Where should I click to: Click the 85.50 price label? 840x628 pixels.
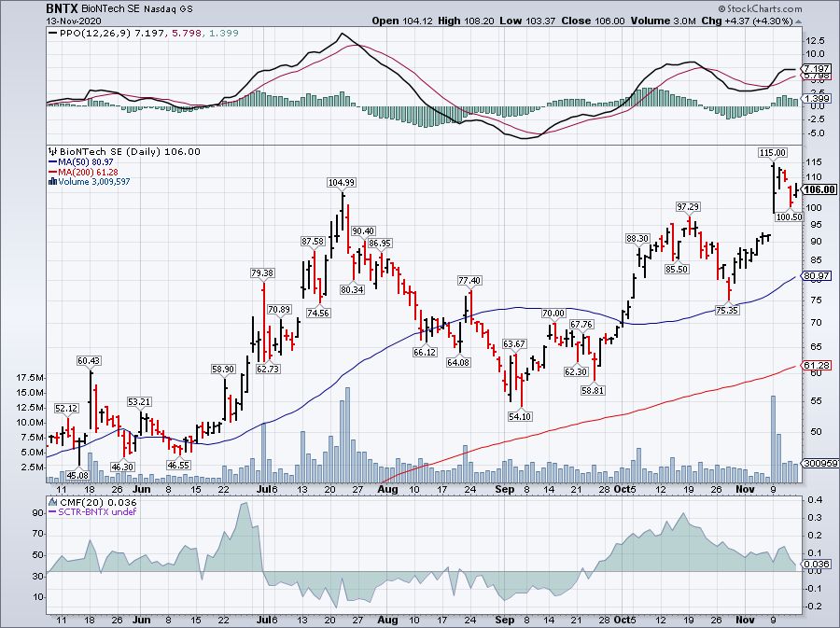[x=677, y=270]
